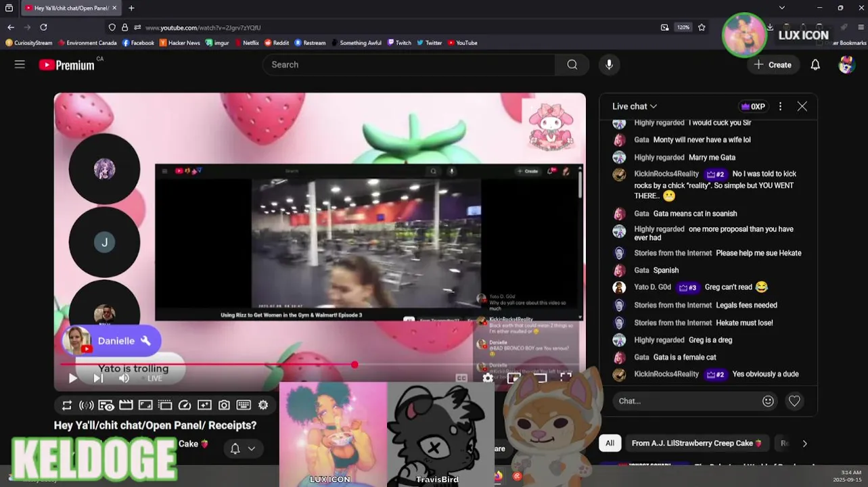868x487 pixels.
Task: Open live chat more options (three dots)
Action: 780,106
